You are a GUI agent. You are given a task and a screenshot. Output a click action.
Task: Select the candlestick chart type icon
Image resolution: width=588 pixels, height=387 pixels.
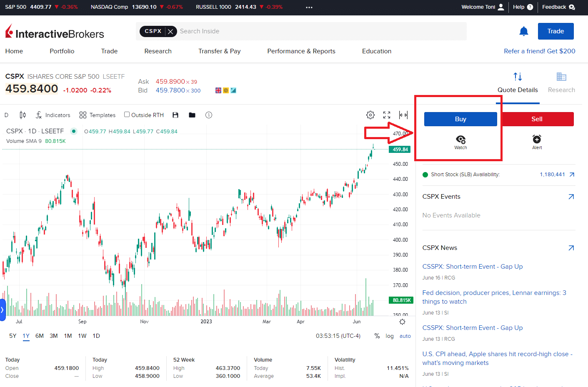(23, 115)
